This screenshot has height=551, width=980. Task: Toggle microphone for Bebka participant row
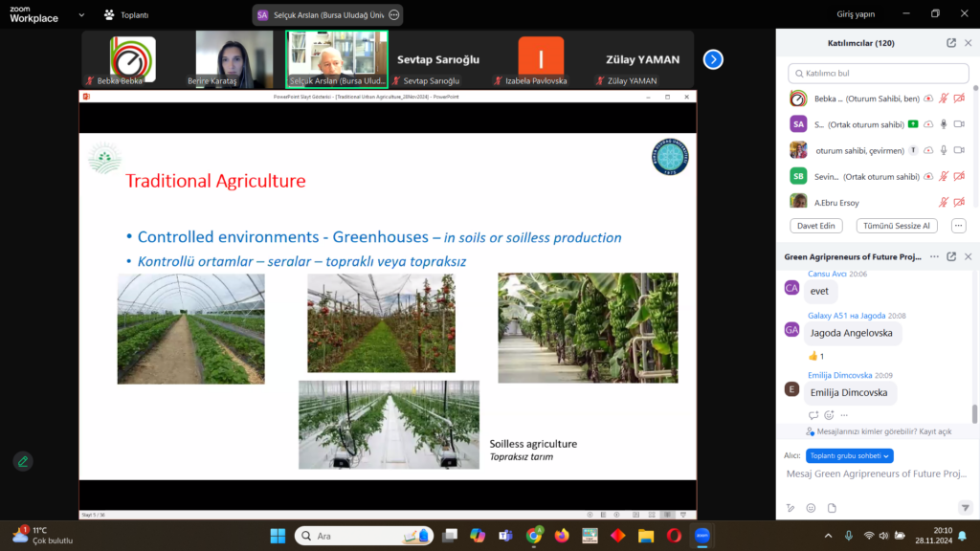[x=943, y=99]
